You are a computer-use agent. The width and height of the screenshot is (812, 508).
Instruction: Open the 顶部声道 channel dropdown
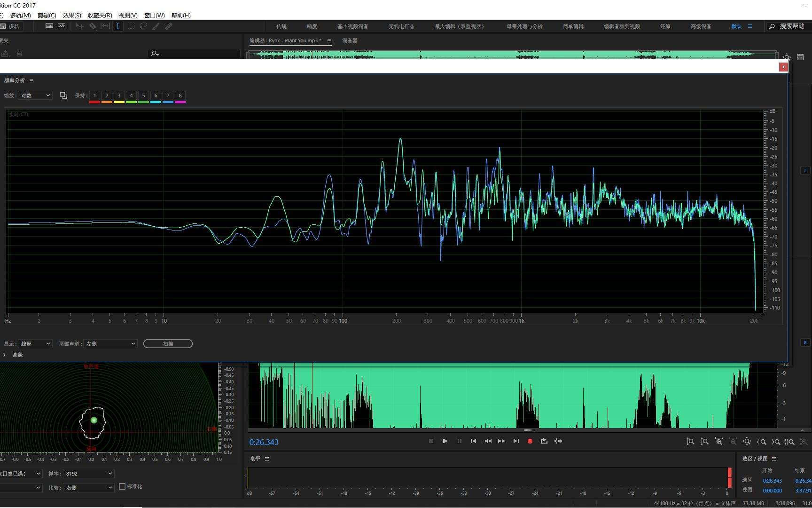(x=110, y=344)
